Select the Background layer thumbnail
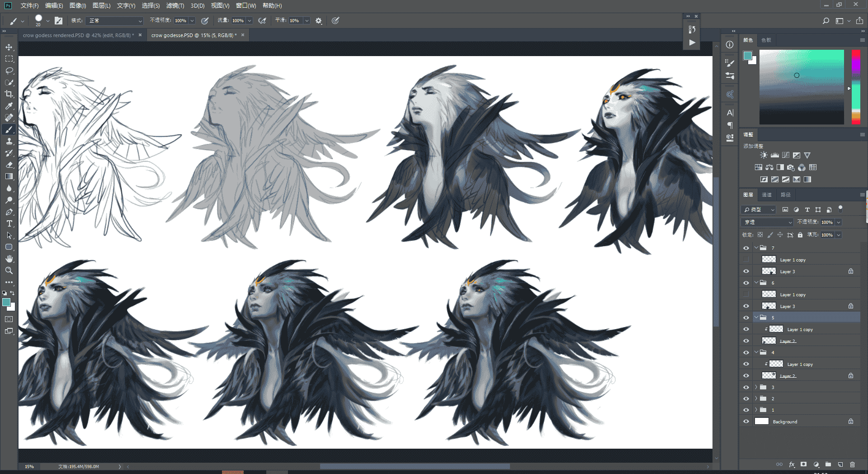This screenshot has width=868, height=474. (x=762, y=421)
